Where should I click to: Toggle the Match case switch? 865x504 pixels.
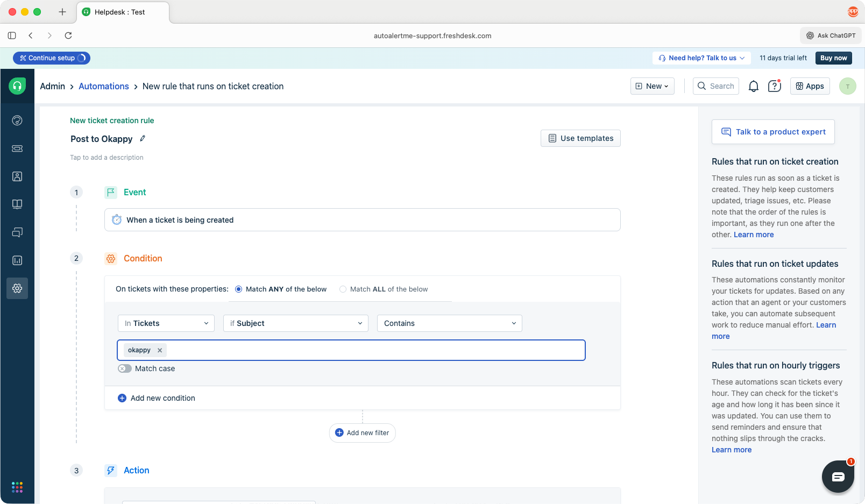click(125, 368)
